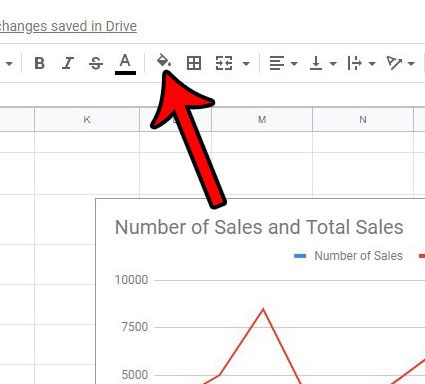
Task: Click the merge cells icon
Action: point(224,63)
